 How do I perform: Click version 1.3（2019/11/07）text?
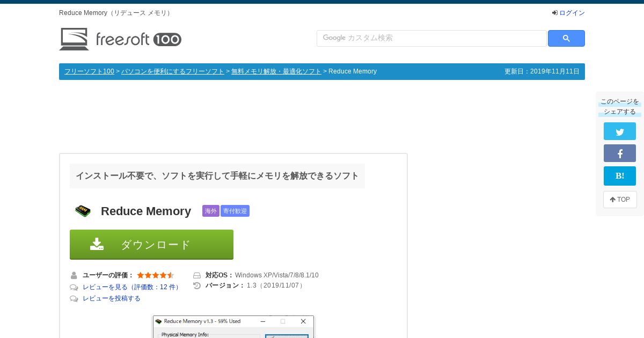(276, 285)
